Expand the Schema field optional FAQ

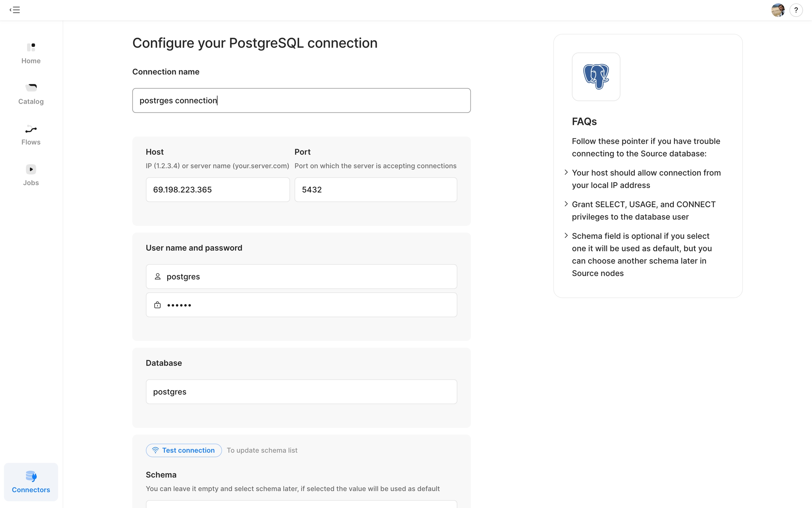tap(566, 235)
